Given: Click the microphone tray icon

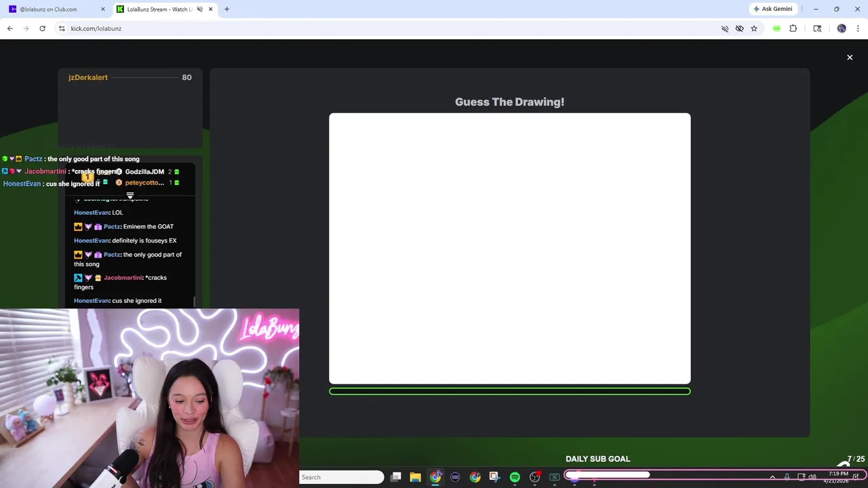Looking at the screenshot, I should (x=787, y=477).
